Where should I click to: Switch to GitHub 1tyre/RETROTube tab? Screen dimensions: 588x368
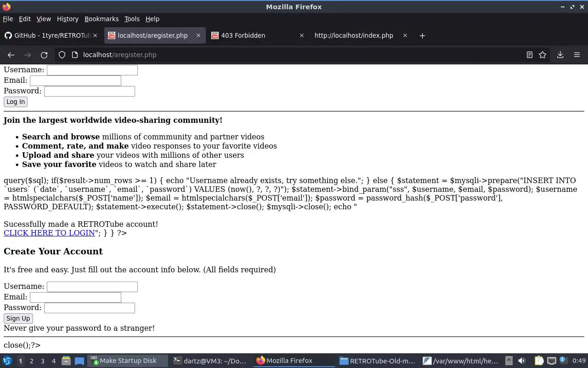tap(51, 35)
